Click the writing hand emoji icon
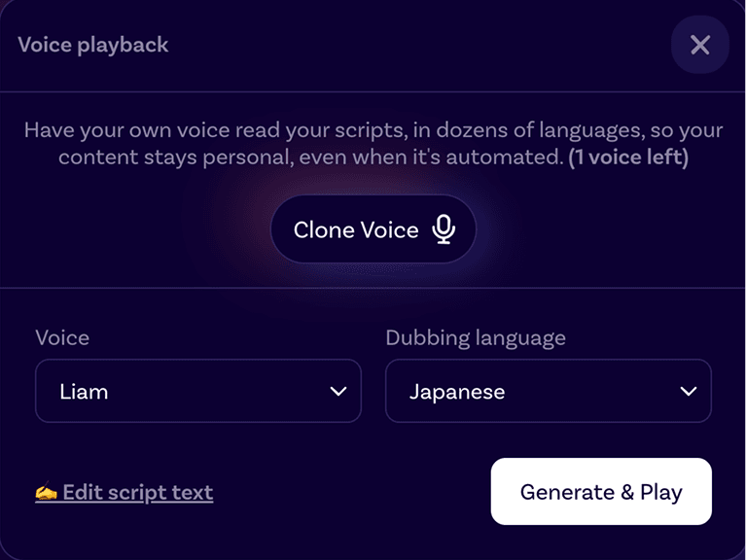The height and width of the screenshot is (560, 746). pyautogui.click(x=47, y=493)
